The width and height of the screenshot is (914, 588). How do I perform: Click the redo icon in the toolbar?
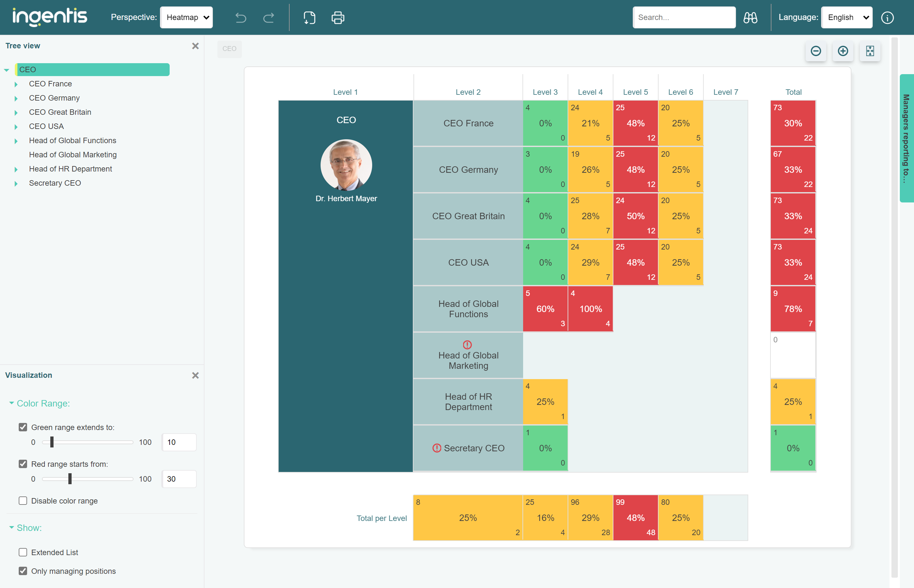pyautogui.click(x=269, y=17)
